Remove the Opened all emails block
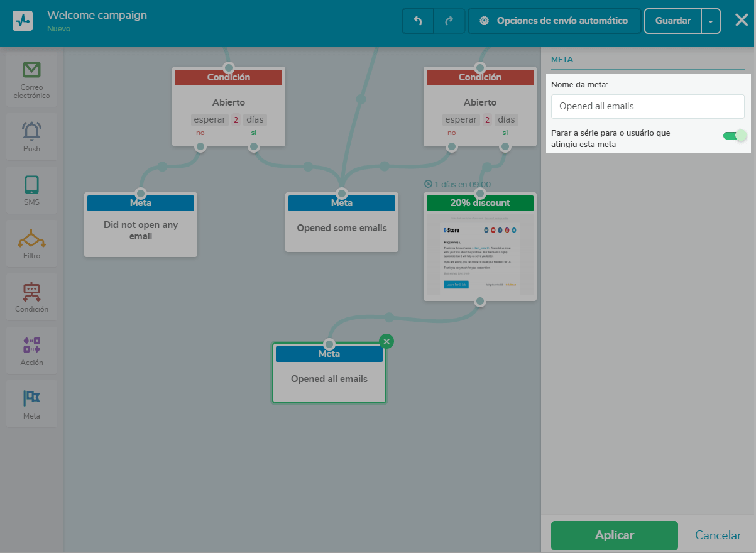 [386, 341]
